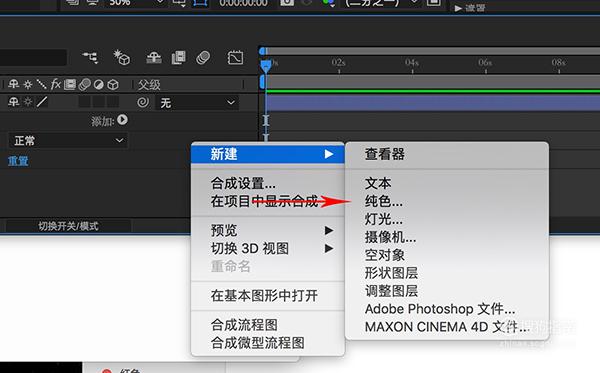Click the 切换开关/模式 button
This screenshot has width=600, height=373.
(68, 226)
